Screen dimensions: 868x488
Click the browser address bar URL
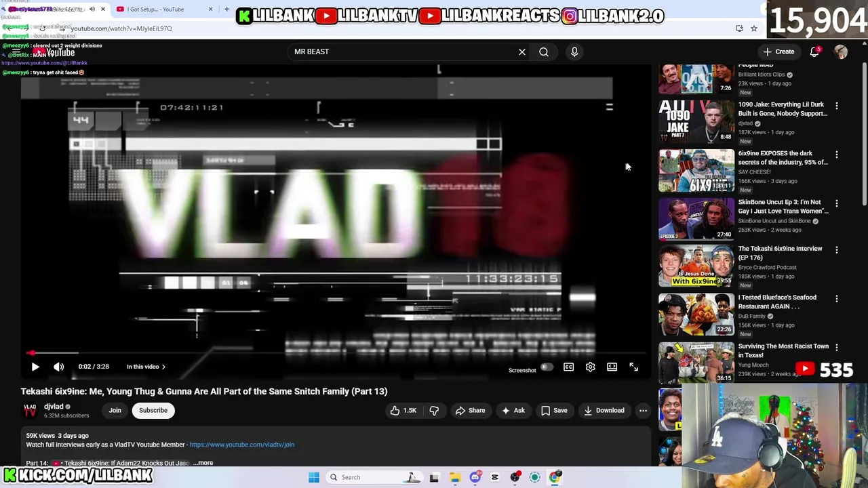tap(121, 28)
